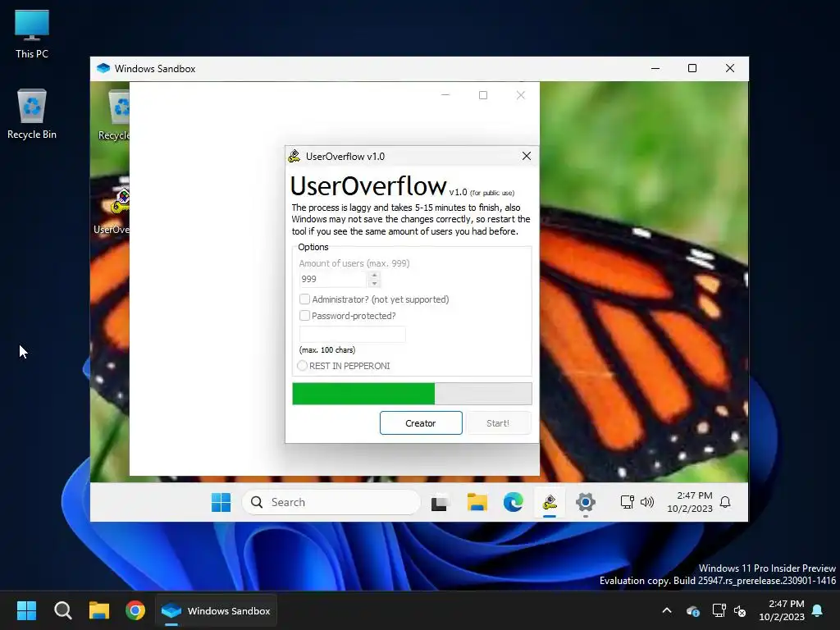This screenshot has width=840, height=630.
Task: Close the blank white window behind the dialog
Action: 521,95
